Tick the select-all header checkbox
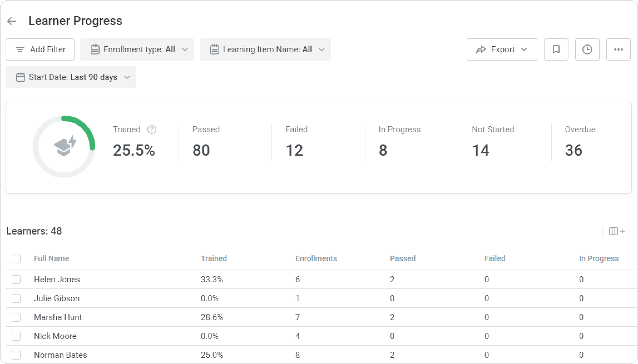Image resolution: width=638 pixels, height=364 pixels. coord(16,259)
